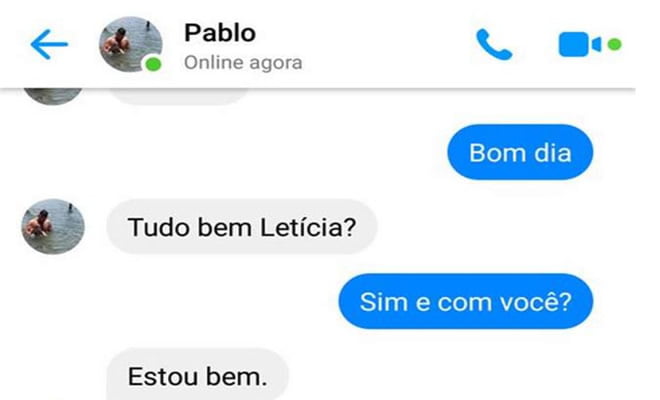The image size is (660, 400).
Task: Click the green dot beside video icon
Action: click(615, 44)
